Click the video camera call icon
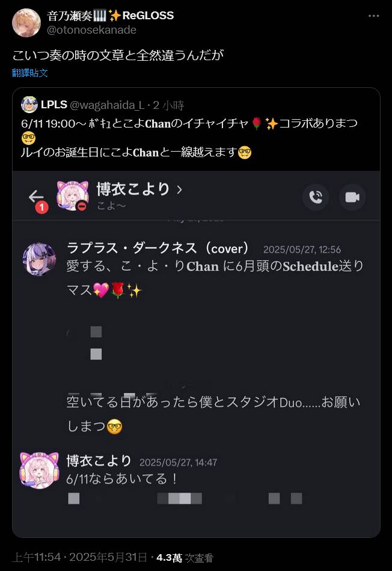Image resolution: width=392 pixels, height=571 pixels. click(352, 197)
